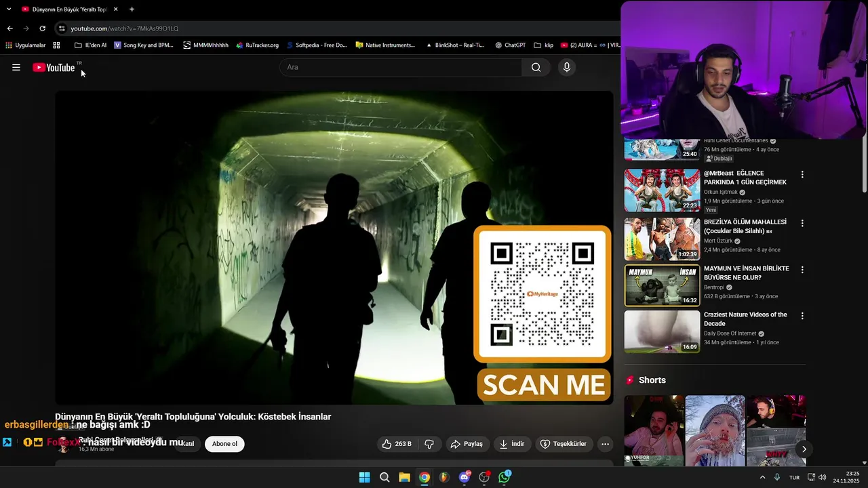This screenshot has width=868, height=488.
Task: Open WhatsApp from the taskbar
Action: point(505,477)
